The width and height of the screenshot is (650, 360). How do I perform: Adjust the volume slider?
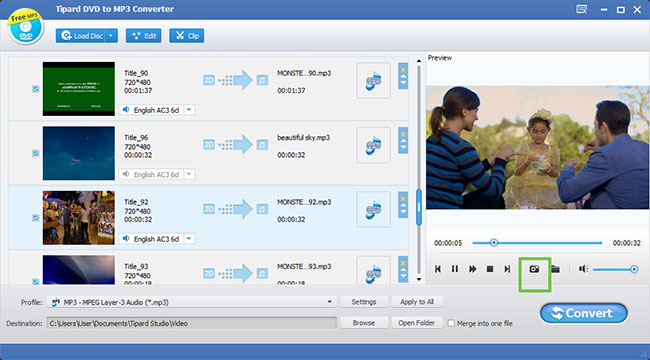(x=615, y=270)
